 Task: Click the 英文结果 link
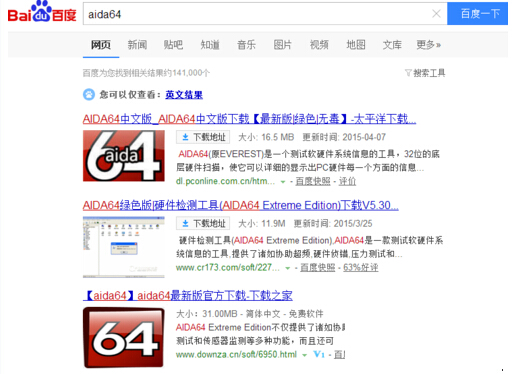[184, 95]
